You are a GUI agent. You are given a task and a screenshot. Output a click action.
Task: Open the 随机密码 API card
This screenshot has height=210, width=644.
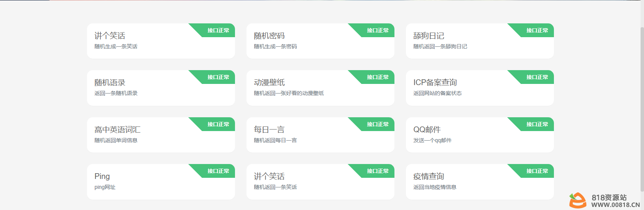click(x=320, y=41)
